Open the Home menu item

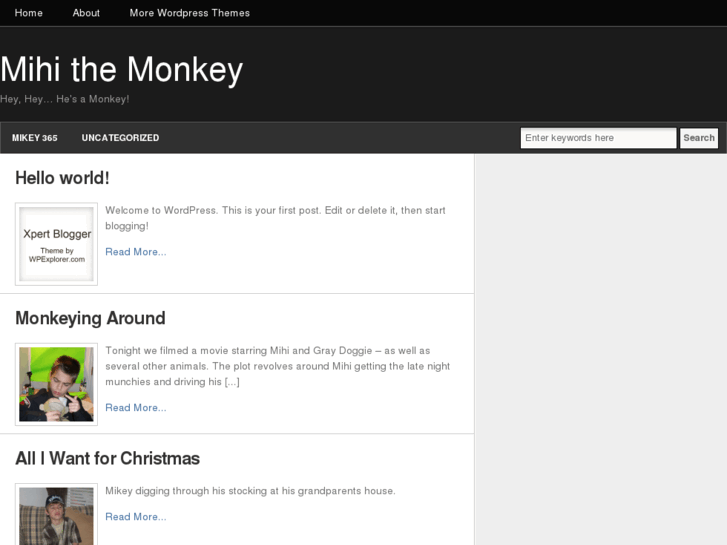coord(29,13)
